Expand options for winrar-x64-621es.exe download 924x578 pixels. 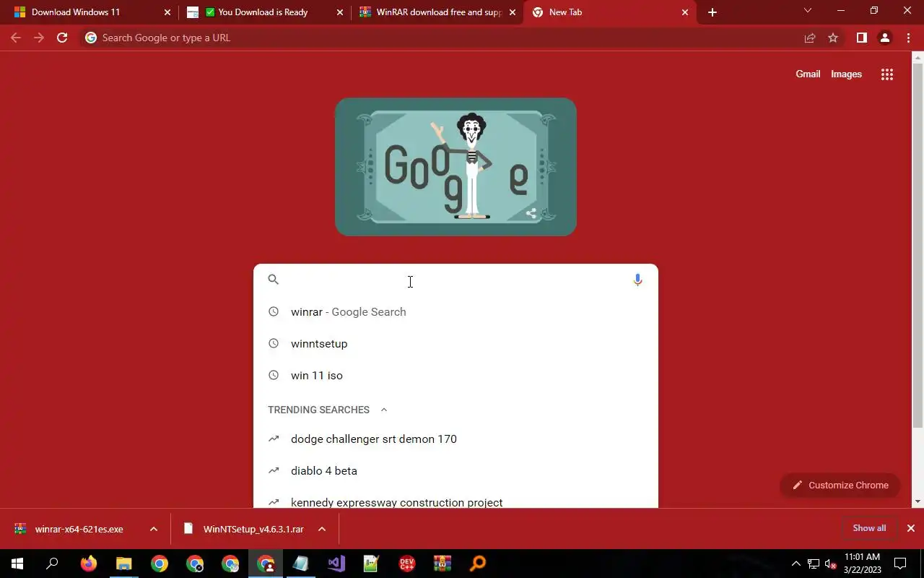click(154, 529)
